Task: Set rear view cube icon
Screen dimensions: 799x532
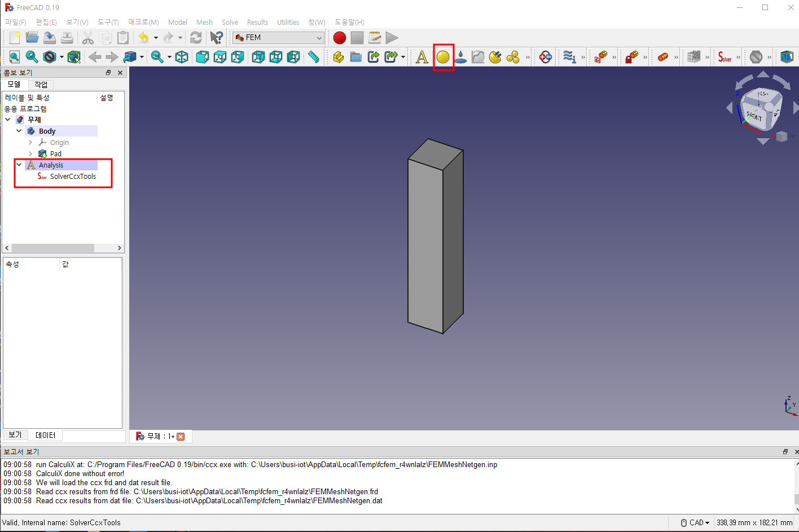Action: coord(258,57)
